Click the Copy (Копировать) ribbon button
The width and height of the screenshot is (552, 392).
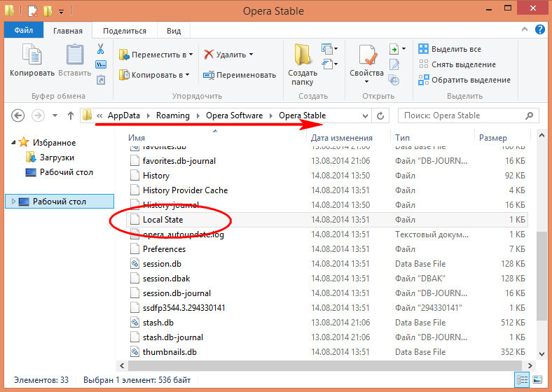click(x=32, y=59)
